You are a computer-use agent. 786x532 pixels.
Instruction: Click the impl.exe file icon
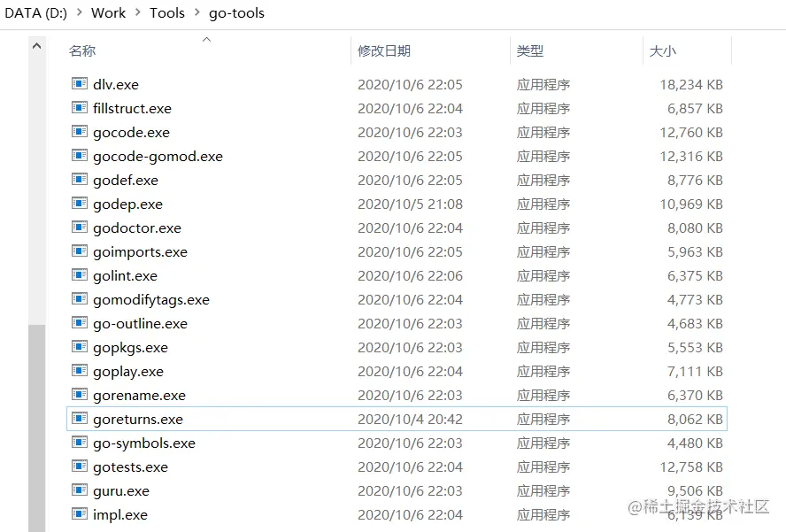79,514
